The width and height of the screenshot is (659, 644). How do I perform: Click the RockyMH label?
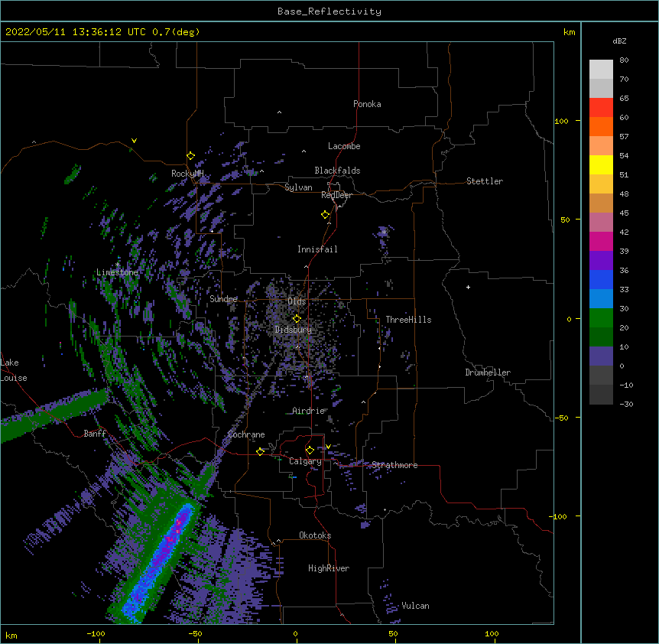pyautogui.click(x=187, y=174)
